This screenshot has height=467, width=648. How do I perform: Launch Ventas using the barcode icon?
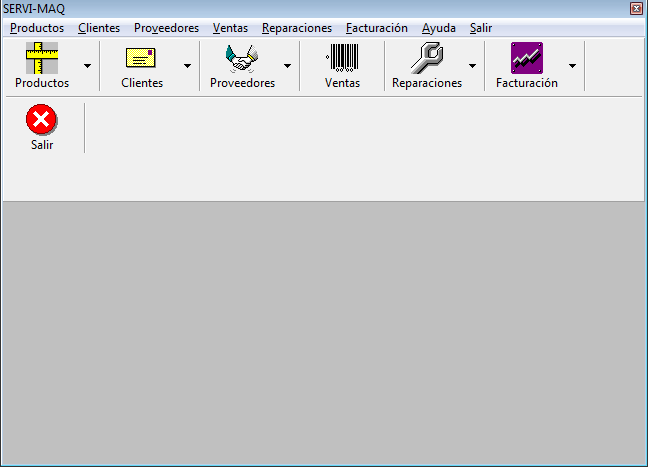[342, 59]
